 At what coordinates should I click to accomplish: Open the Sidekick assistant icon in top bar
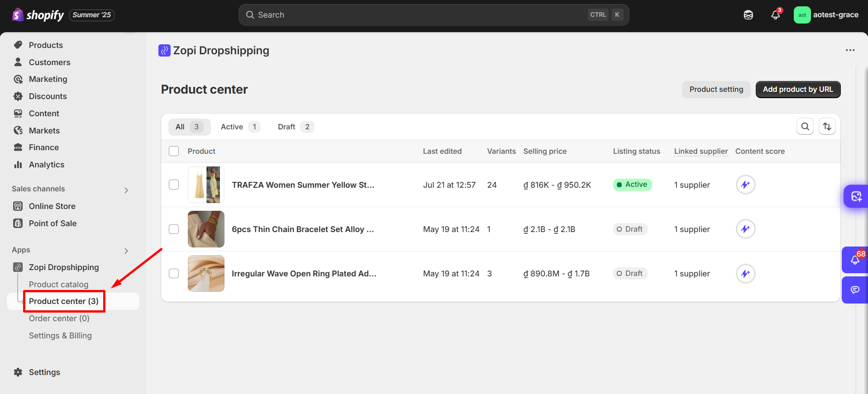pyautogui.click(x=749, y=15)
